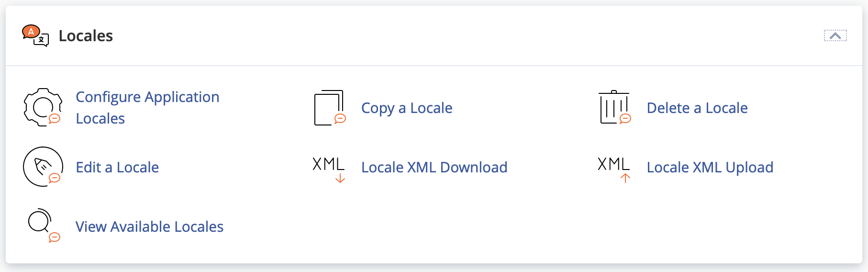Screen dimensions: 868x272
Task: Click the Edit a Locale pen icon
Action: [43, 167]
